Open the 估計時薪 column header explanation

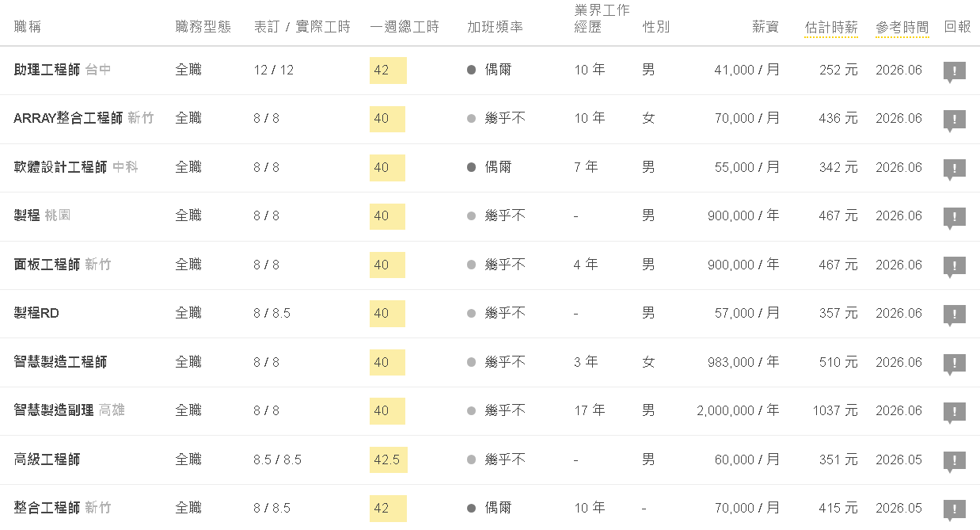831,28
